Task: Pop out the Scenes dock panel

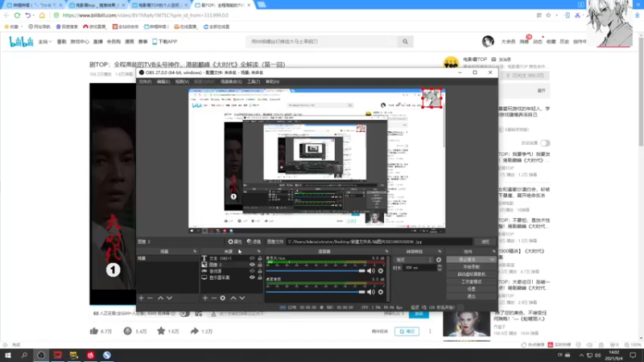Action: (195, 251)
